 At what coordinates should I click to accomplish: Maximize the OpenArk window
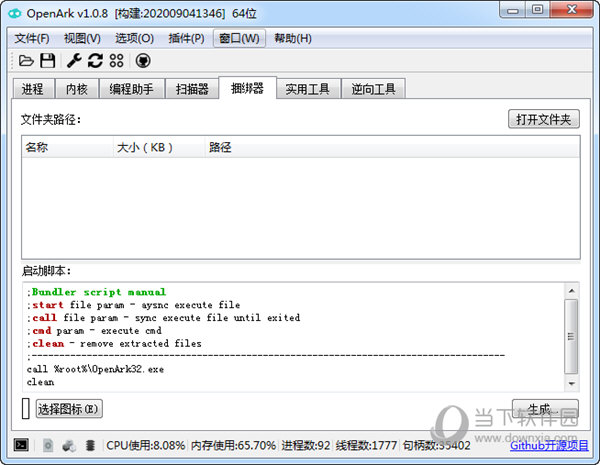(538, 10)
